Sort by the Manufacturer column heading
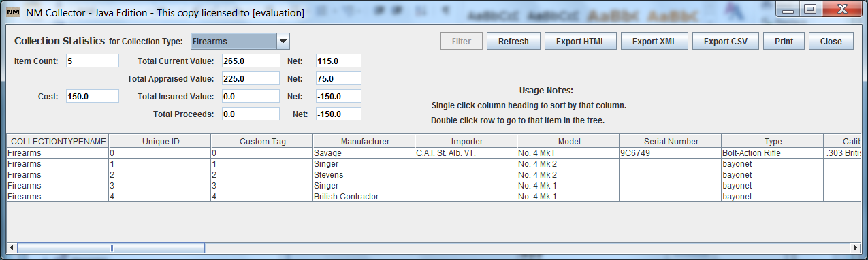The width and height of the screenshot is (868, 260). (364, 142)
